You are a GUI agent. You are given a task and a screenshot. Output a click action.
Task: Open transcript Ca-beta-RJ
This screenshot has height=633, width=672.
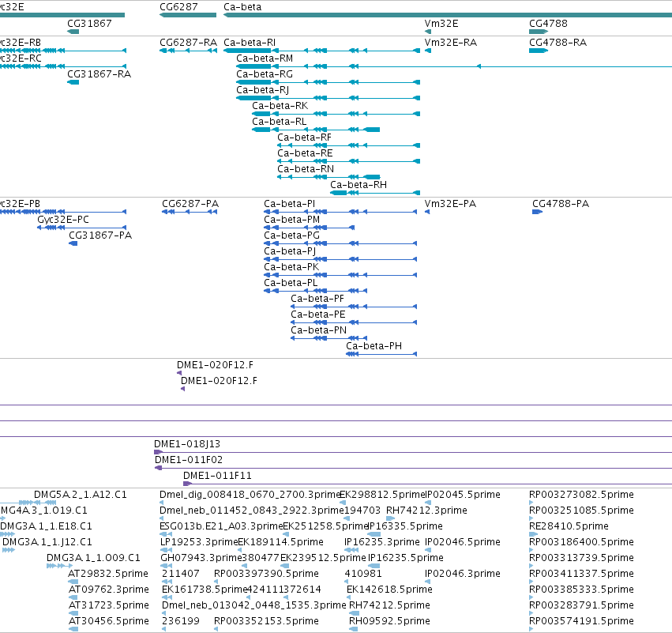pyautogui.click(x=262, y=90)
